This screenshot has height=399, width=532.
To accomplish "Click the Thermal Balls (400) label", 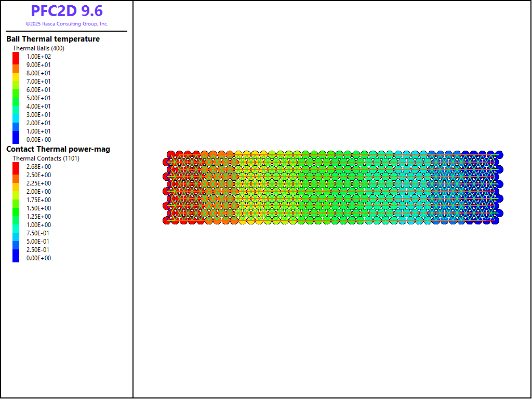I will (38, 48).
